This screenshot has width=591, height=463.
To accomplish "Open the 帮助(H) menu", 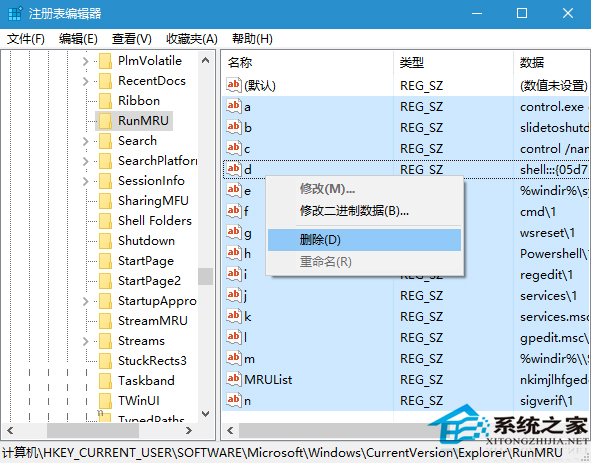I will pyautogui.click(x=252, y=38).
